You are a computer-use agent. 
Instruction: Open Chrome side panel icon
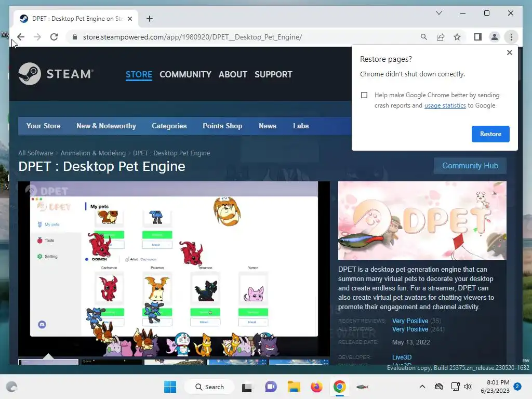(x=478, y=37)
